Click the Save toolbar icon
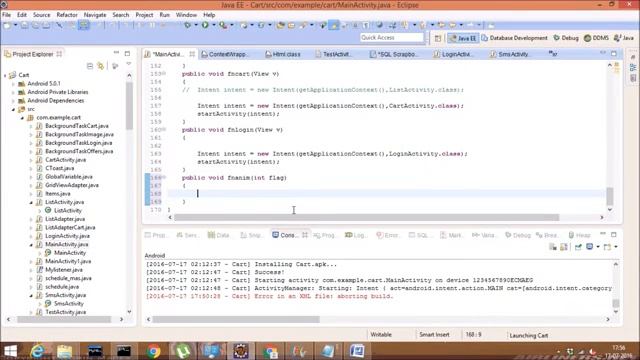640x360 pixels. coord(24,25)
